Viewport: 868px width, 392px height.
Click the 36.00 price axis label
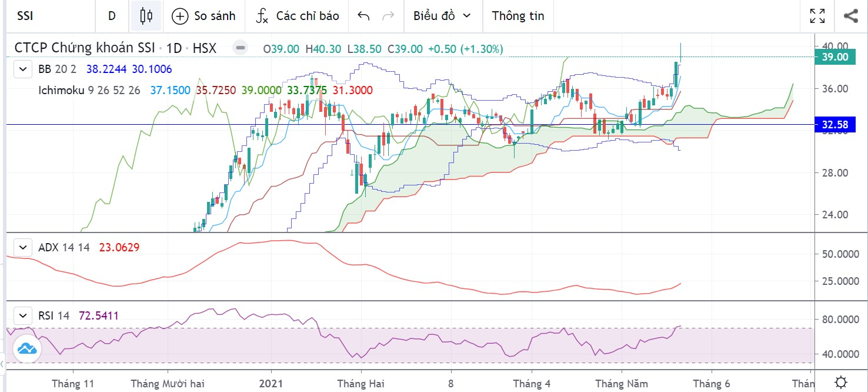(x=835, y=89)
